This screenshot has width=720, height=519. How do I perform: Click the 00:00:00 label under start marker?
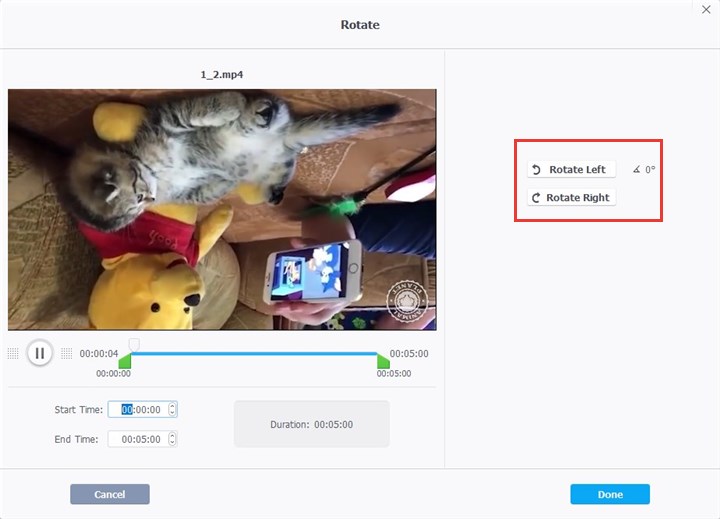coord(113,373)
